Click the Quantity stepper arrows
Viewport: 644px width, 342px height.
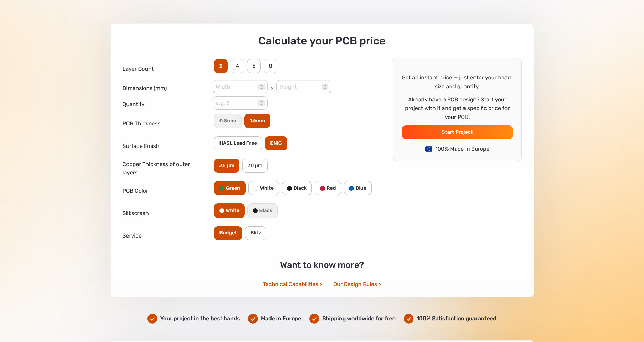click(x=262, y=103)
